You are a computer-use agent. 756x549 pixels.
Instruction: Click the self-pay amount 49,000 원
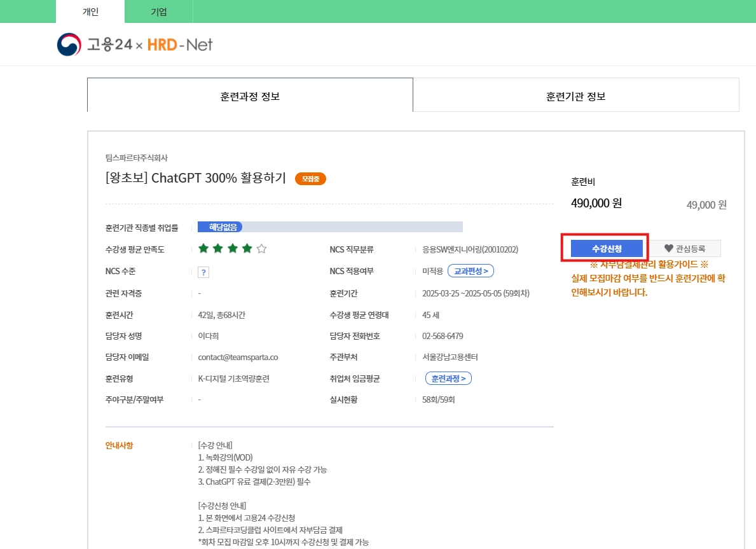pos(706,205)
